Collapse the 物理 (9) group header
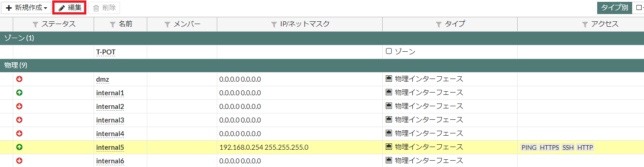The height and width of the screenshot is (167, 644). coord(322,65)
